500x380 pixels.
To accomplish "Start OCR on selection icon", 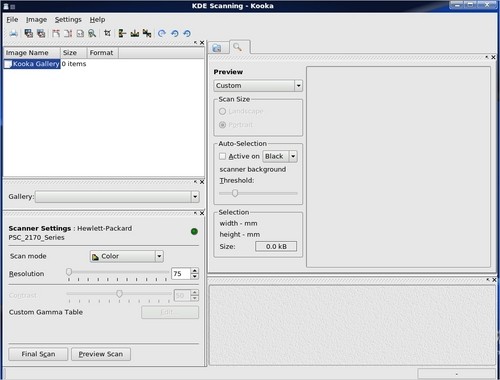I will pyautogui.click(x=41, y=33).
